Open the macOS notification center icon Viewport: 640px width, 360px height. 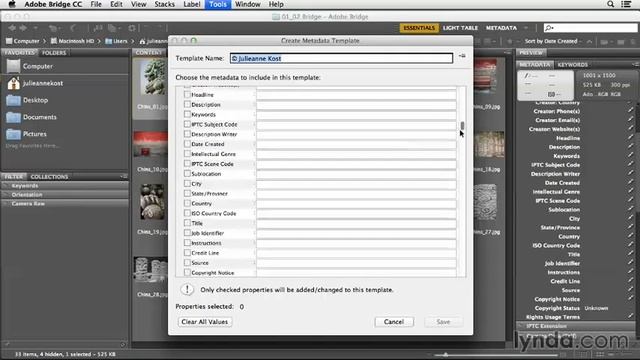(626, 4)
